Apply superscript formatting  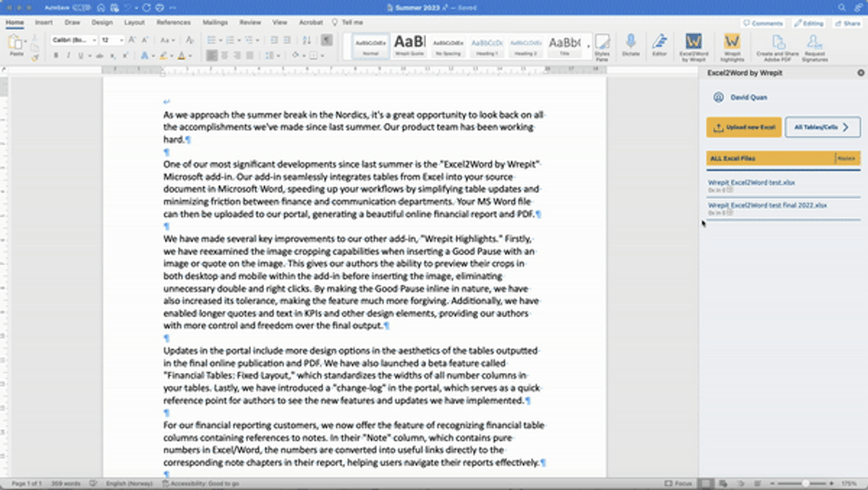pyautogui.click(x=125, y=56)
